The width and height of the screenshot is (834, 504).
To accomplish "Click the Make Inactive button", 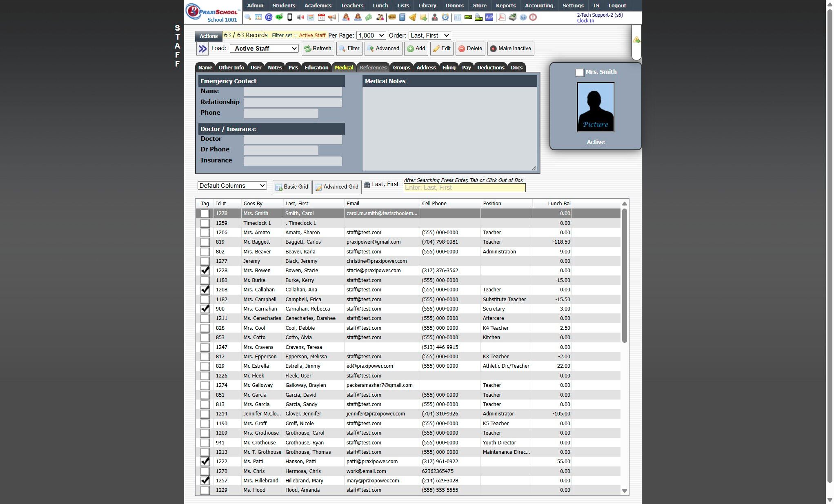I will (511, 49).
